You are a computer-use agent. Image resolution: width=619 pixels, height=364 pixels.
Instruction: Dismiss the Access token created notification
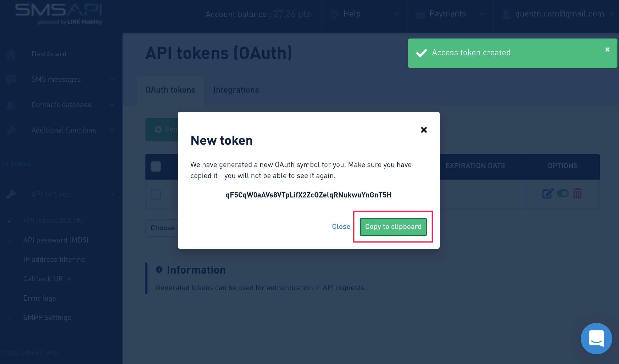click(x=607, y=49)
